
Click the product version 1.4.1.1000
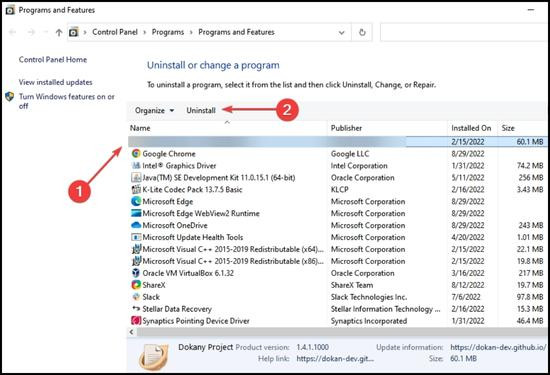point(313,347)
